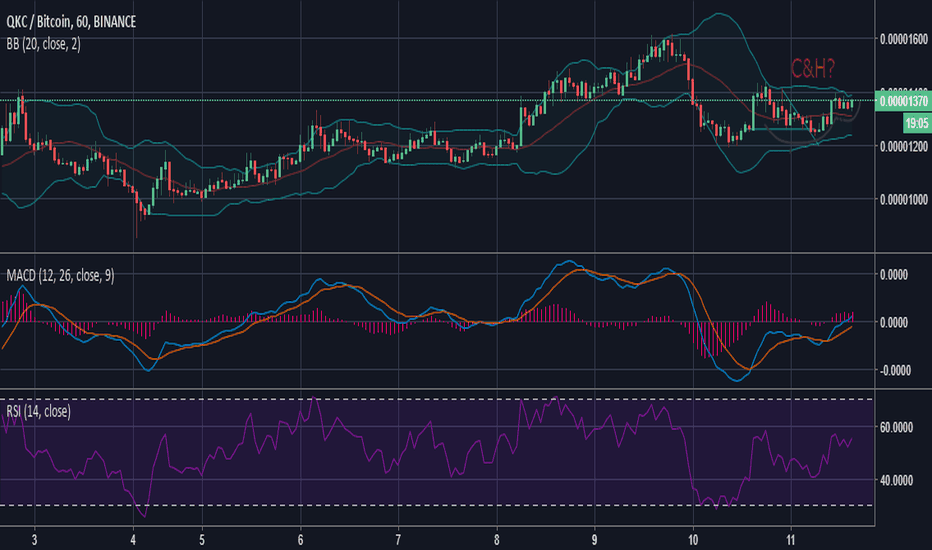Click date label 9 on time axis

pyautogui.click(x=594, y=540)
